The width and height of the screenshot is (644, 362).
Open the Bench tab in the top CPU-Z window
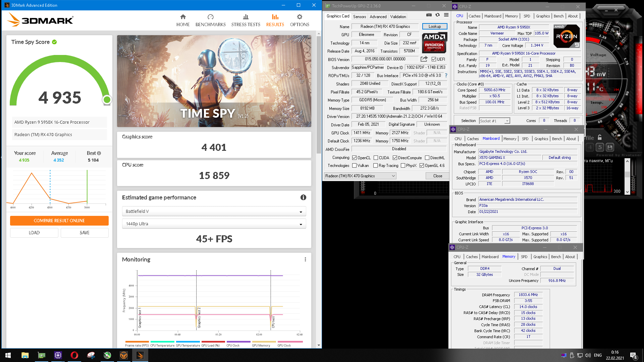558,16
